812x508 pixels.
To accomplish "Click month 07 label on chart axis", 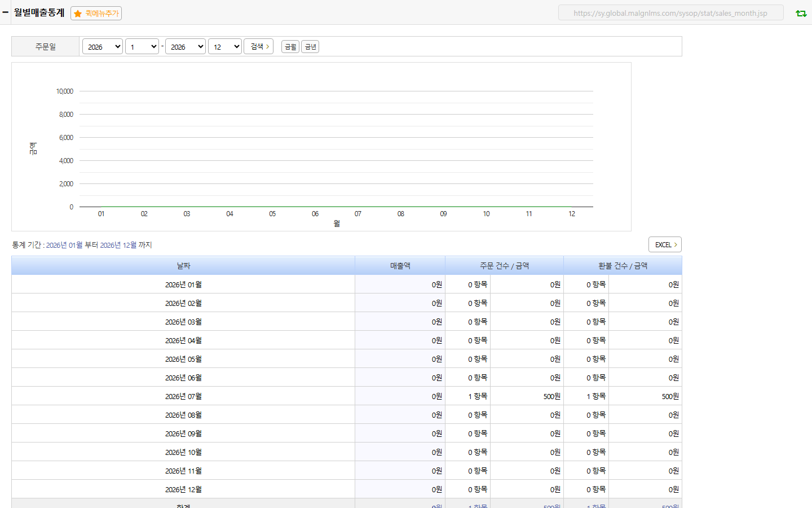I will (x=358, y=214).
